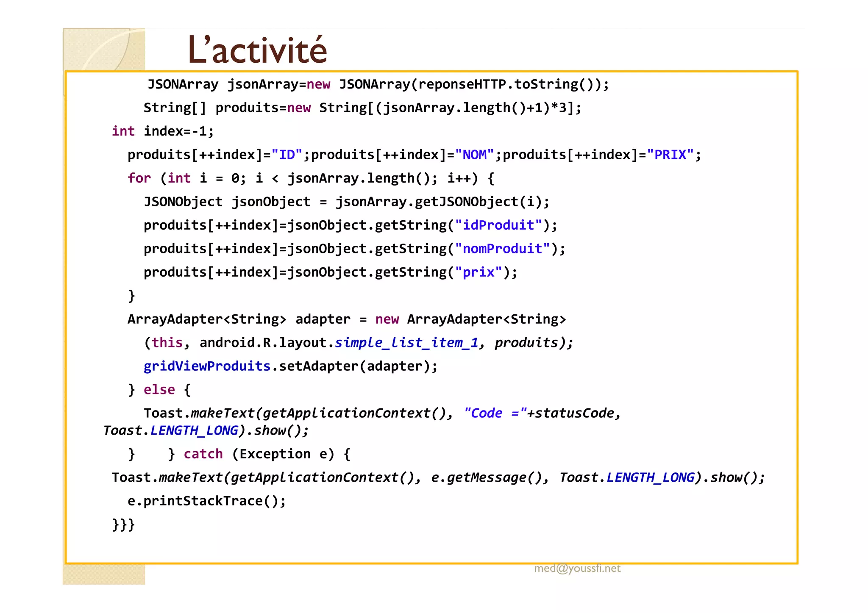The width and height of the screenshot is (868, 613).
Task: Click the line "String[] produits=new String[(jsonArray.length()+1)*3];"
Action: click(x=362, y=108)
